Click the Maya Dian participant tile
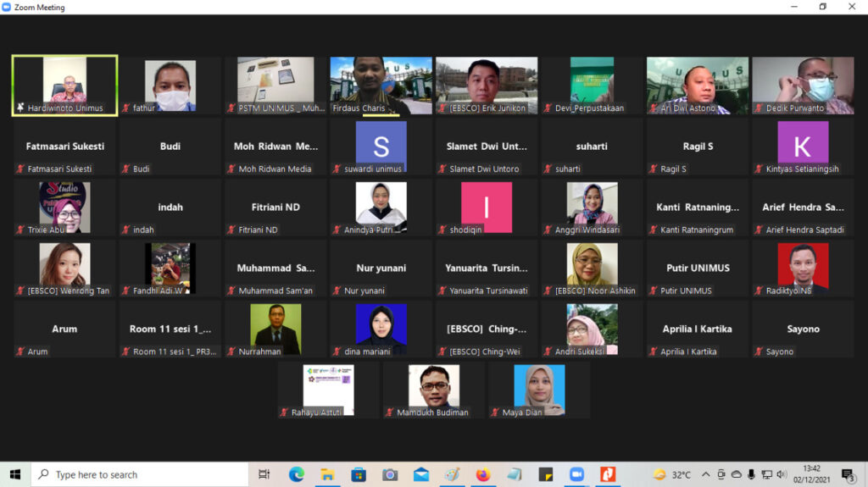 [539, 390]
